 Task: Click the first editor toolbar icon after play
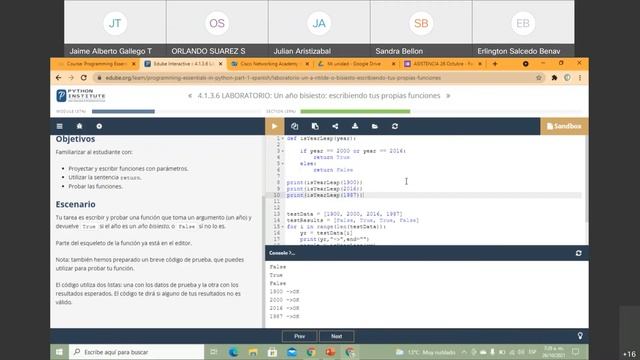coord(295,126)
